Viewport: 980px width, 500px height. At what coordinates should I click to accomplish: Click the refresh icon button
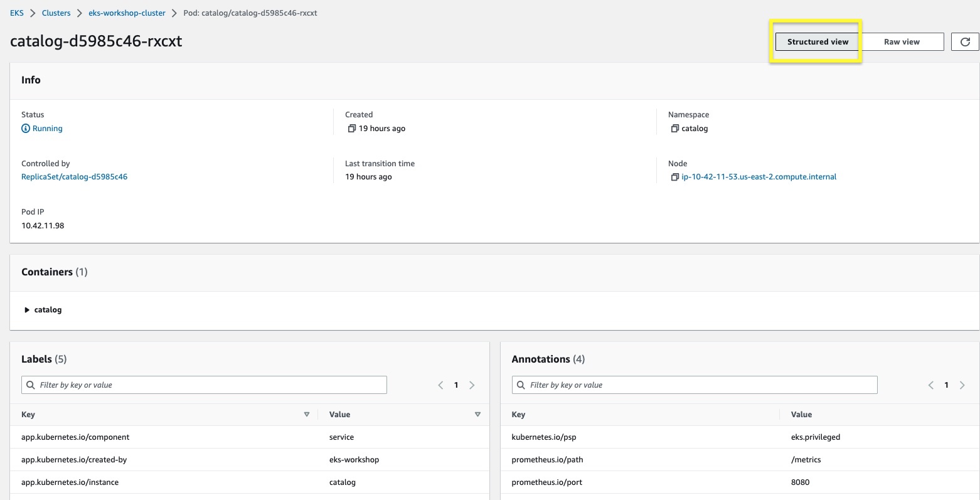pyautogui.click(x=965, y=42)
